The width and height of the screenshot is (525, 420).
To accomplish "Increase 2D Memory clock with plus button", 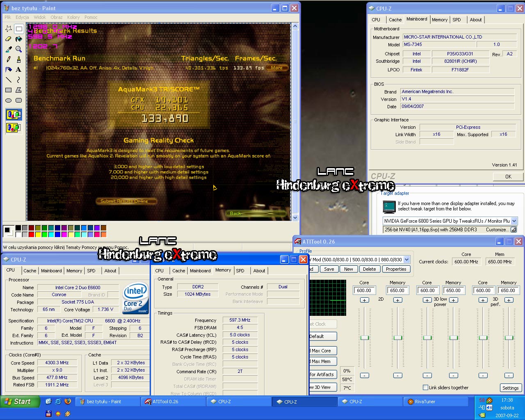I will pyautogui.click(x=397, y=300).
